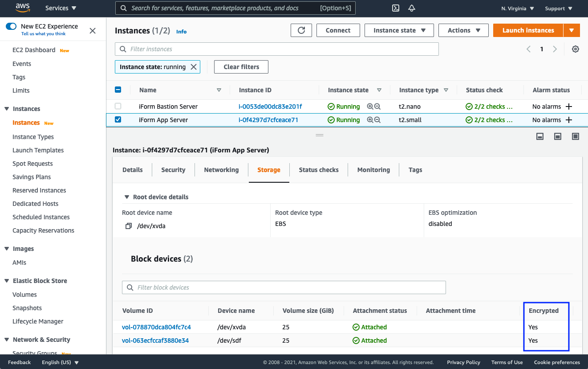Open the N. Virginia region selector

[x=518, y=8]
